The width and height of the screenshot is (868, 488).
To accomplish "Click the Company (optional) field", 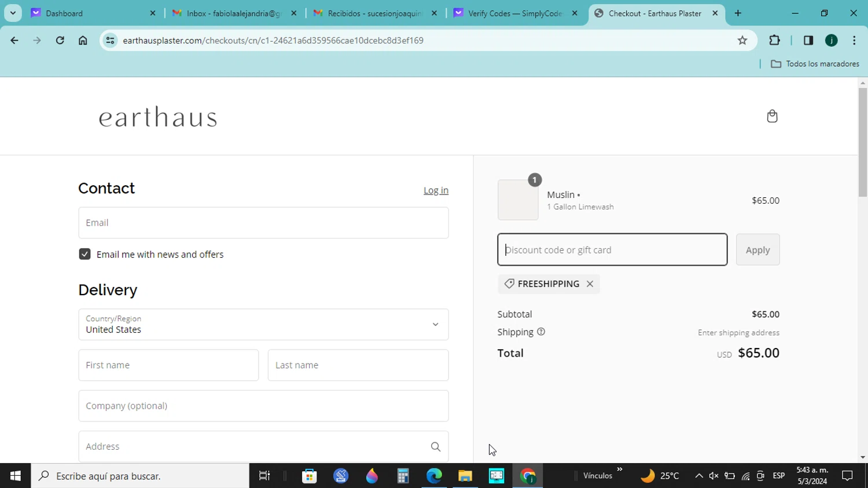I will tap(263, 406).
